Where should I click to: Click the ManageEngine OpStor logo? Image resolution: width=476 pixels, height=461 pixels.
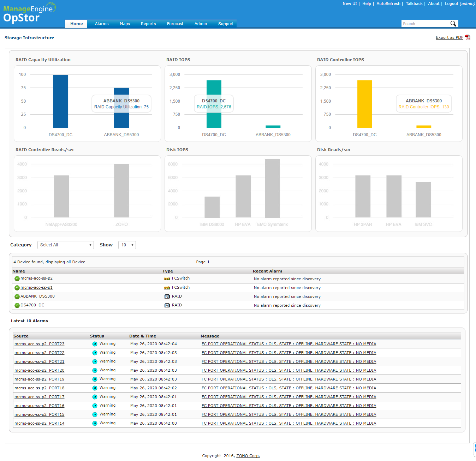click(29, 13)
